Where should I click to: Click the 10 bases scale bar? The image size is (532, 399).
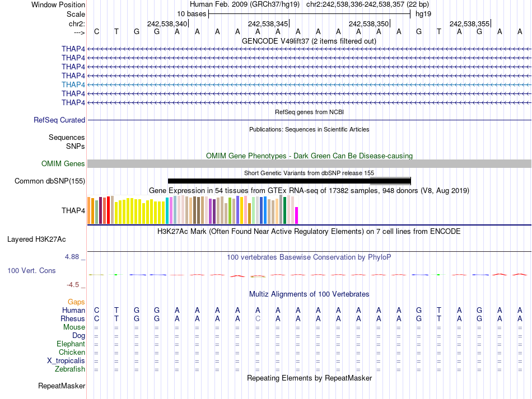coord(310,14)
